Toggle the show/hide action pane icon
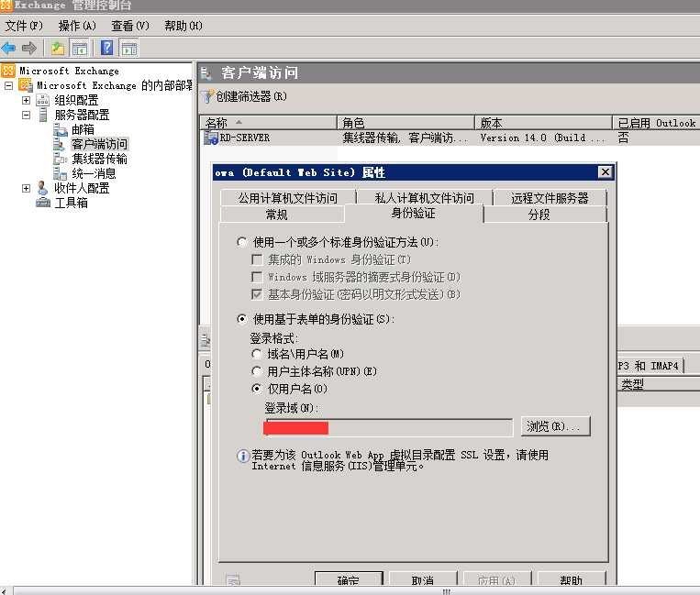 129,49
